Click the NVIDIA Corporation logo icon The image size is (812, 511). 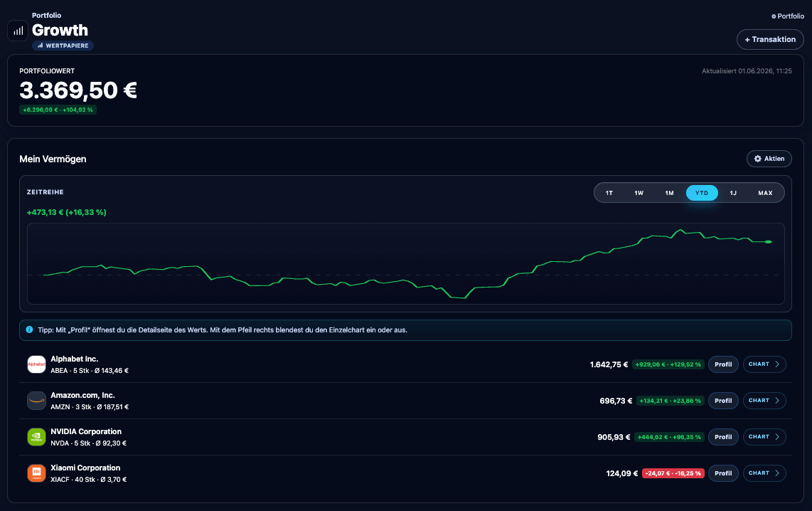click(36, 437)
